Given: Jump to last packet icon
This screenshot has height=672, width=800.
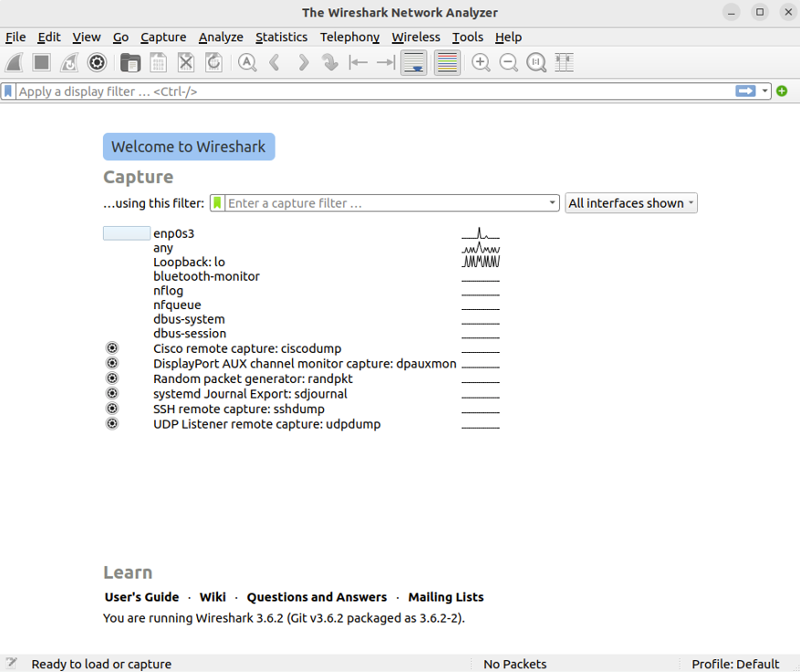Looking at the screenshot, I should [386, 63].
